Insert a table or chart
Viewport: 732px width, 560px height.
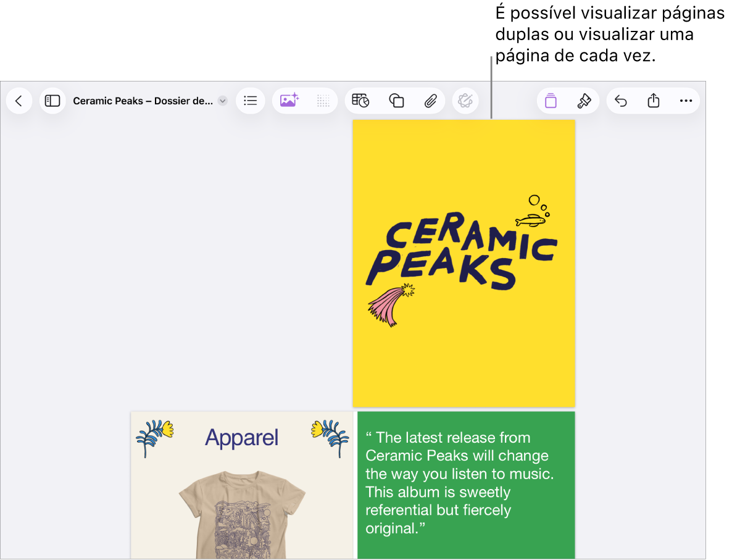point(360,101)
